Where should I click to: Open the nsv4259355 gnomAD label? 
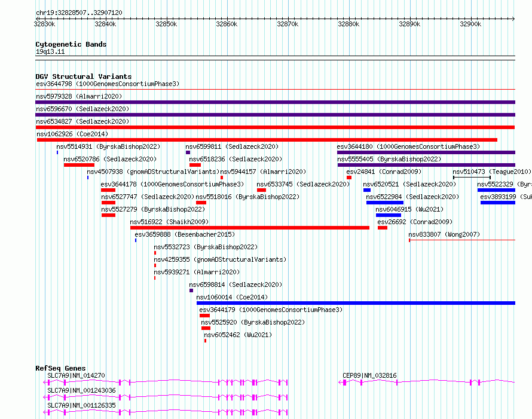(220, 259)
